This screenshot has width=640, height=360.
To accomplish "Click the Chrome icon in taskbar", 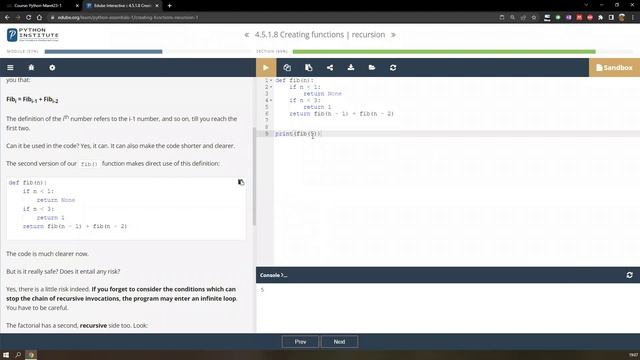I will click(31, 355).
